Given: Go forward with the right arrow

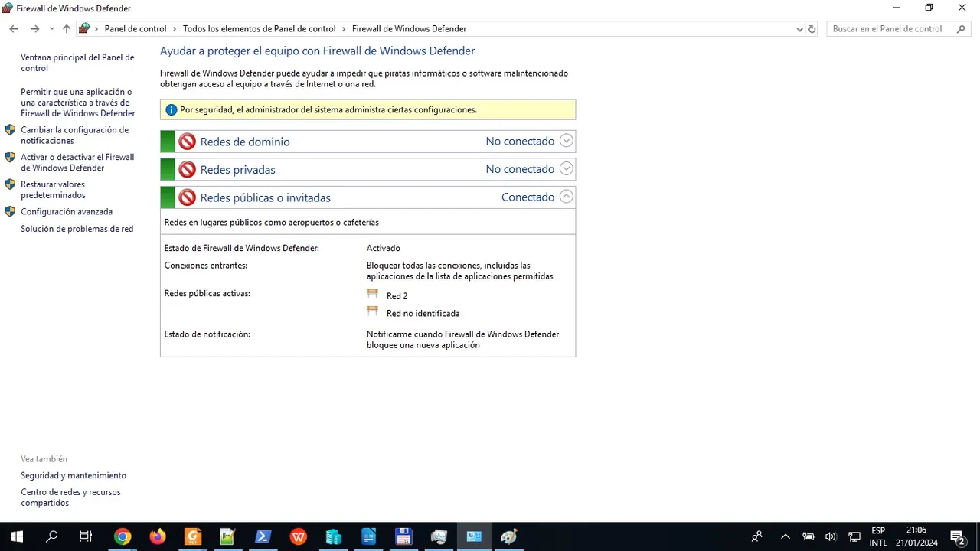Looking at the screenshot, I should click(34, 29).
